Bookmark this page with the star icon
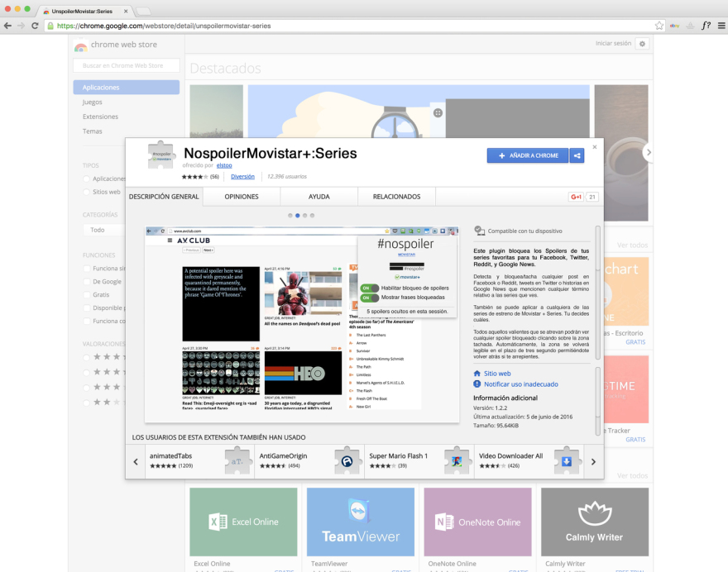Image resolution: width=728 pixels, height=572 pixels. click(x=659, y=26)
